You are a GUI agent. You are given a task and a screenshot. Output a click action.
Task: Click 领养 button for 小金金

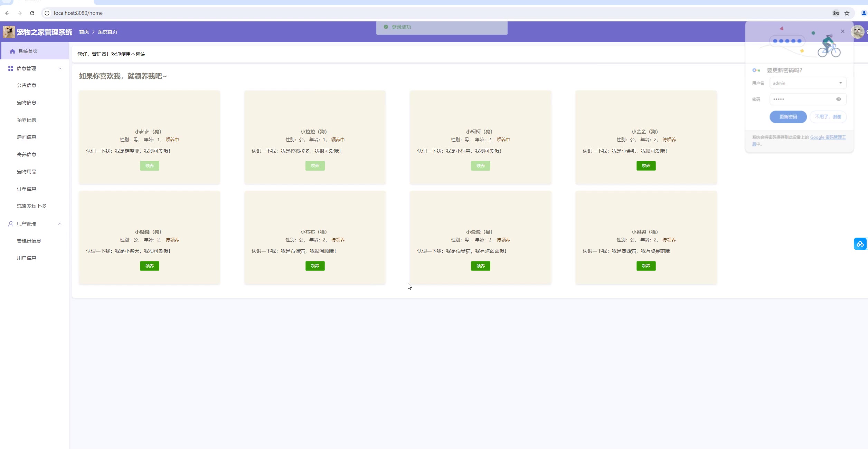coord(646,166)
